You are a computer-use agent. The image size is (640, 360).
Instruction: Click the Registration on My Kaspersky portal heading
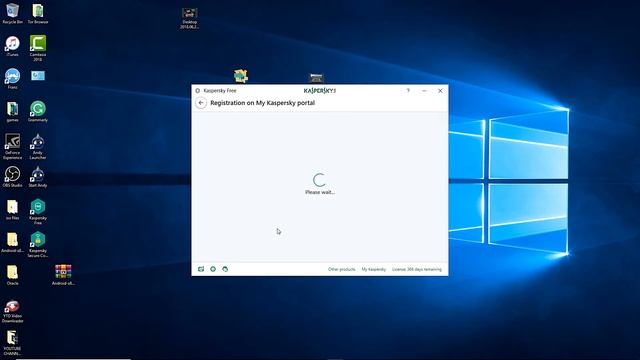pyautogui.click(x=262, y=103)
